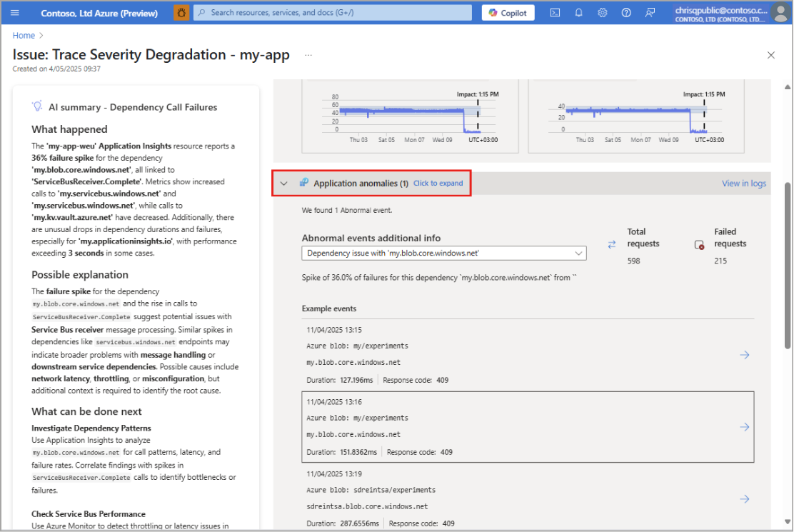Open portal settings gear
The width and height of the screenshot is (794, 532).
[x=603, y=13]
